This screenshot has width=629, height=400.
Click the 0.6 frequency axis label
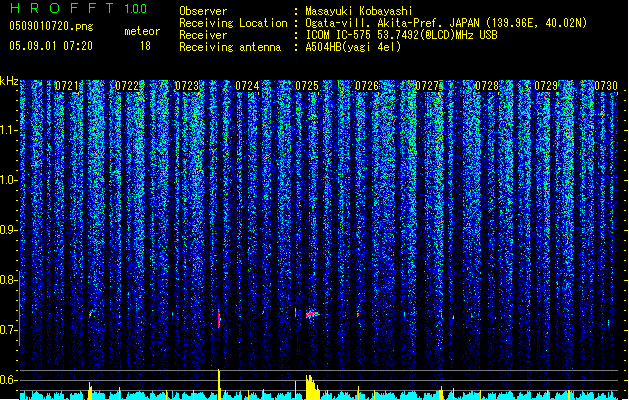(8, 380)
